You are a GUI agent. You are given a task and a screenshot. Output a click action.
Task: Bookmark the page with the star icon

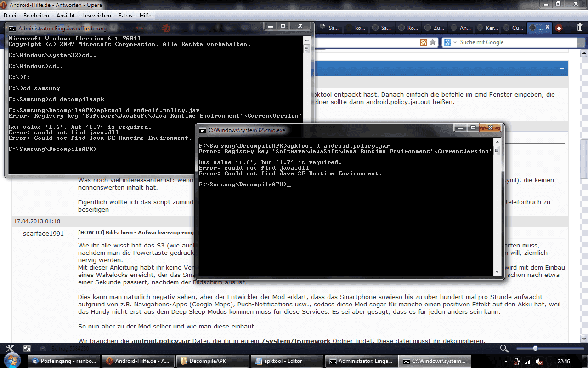432,42
